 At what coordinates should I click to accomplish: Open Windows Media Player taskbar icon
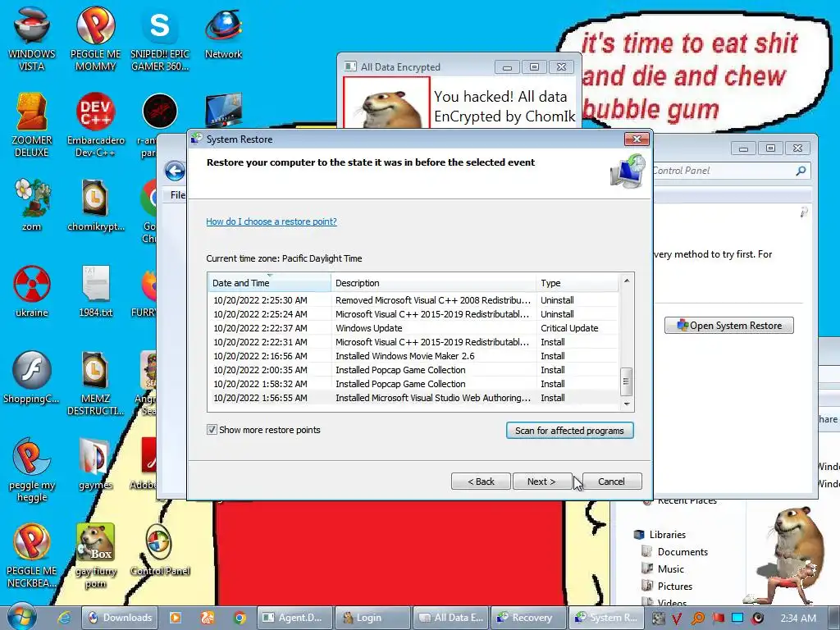tap(176, 618)
